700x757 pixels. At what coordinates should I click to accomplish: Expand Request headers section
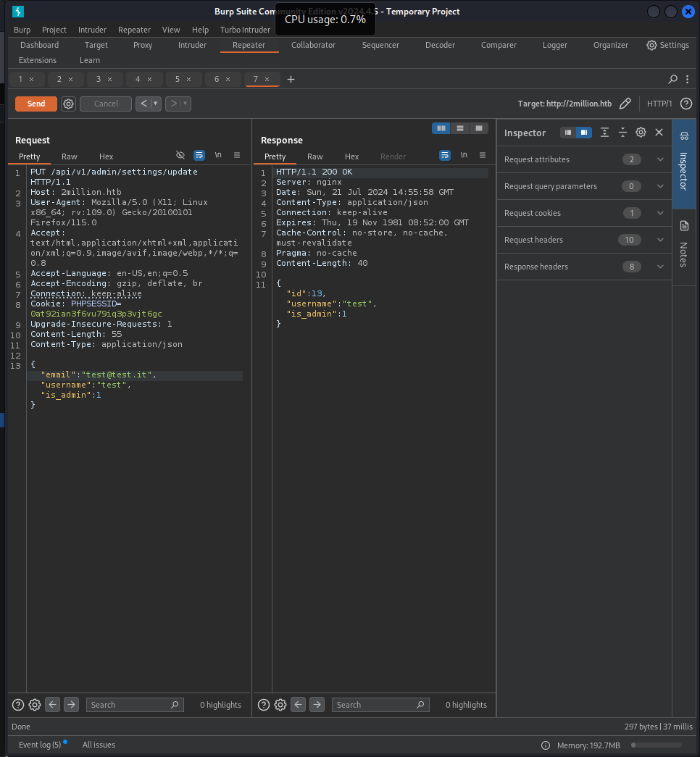pyautogui.click(x=584, y=240)
